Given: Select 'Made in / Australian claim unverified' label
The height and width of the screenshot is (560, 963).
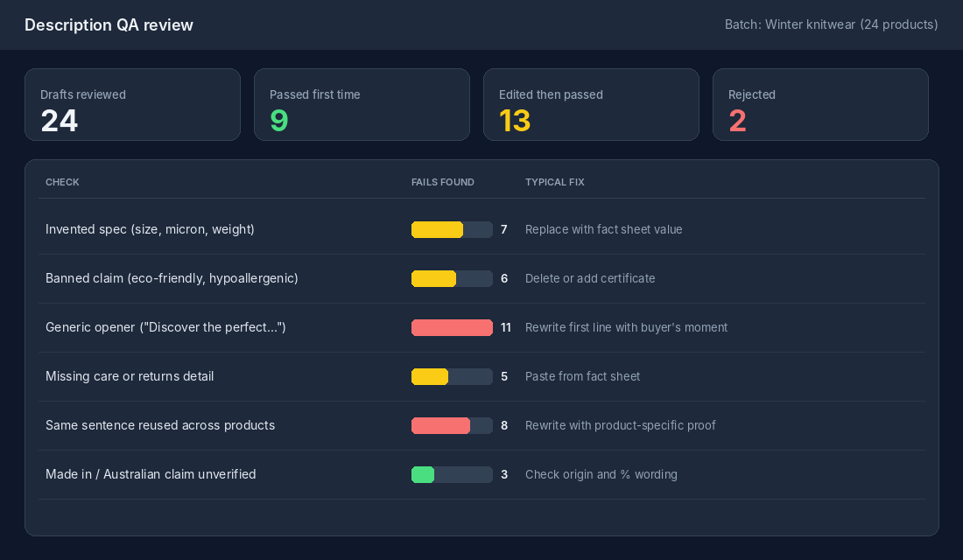Looking at the screenshot, I should [x=151, y=474].
